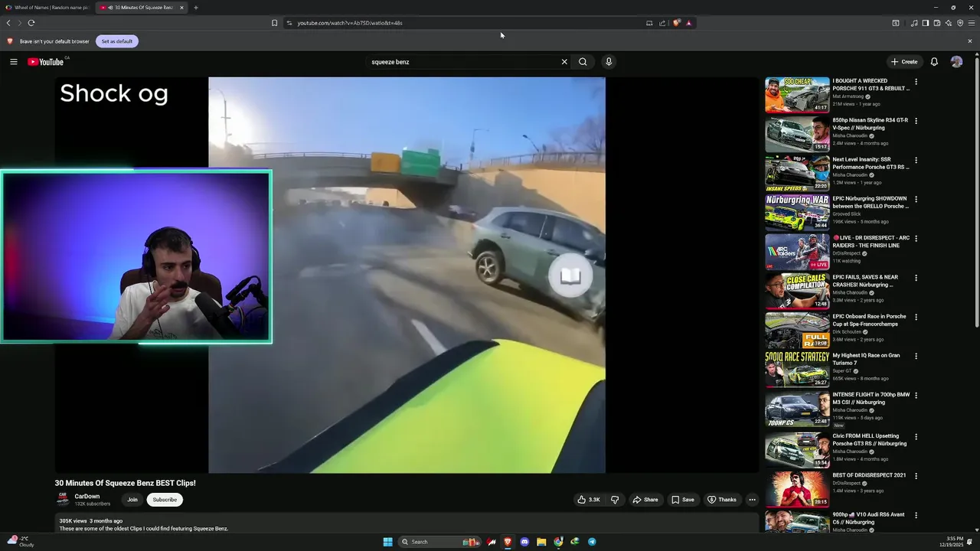
Task: Select the 30 Minutes Of Squeeze Benz tab
Action: [141, 8]
